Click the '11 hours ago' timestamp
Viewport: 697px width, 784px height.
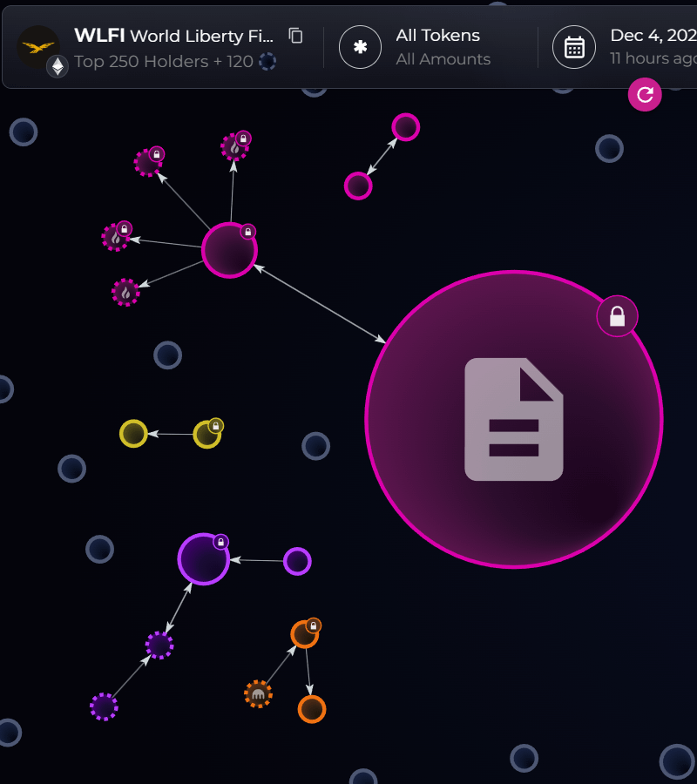tap(653, 58)
